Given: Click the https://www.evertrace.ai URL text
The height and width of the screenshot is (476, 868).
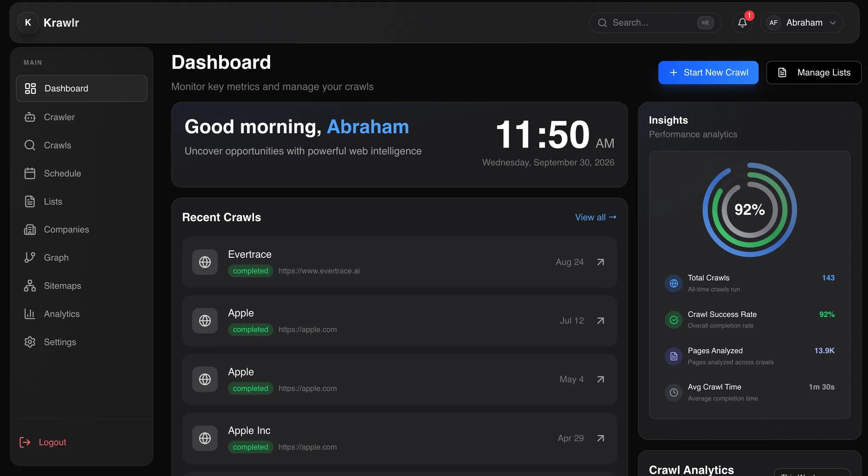Looking at the screenshot, I should (x=319, y=271).
